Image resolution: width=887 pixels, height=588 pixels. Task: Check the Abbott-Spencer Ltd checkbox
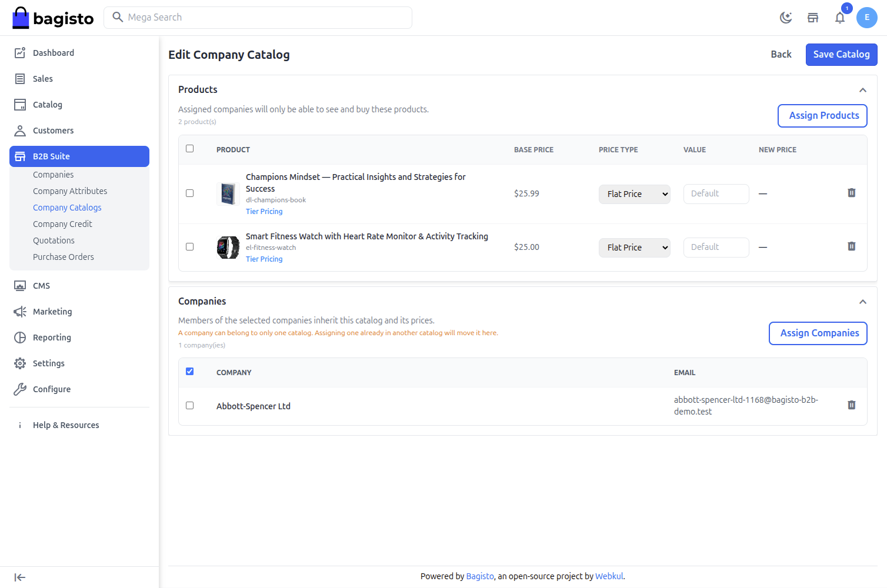(x=189, y=406)
